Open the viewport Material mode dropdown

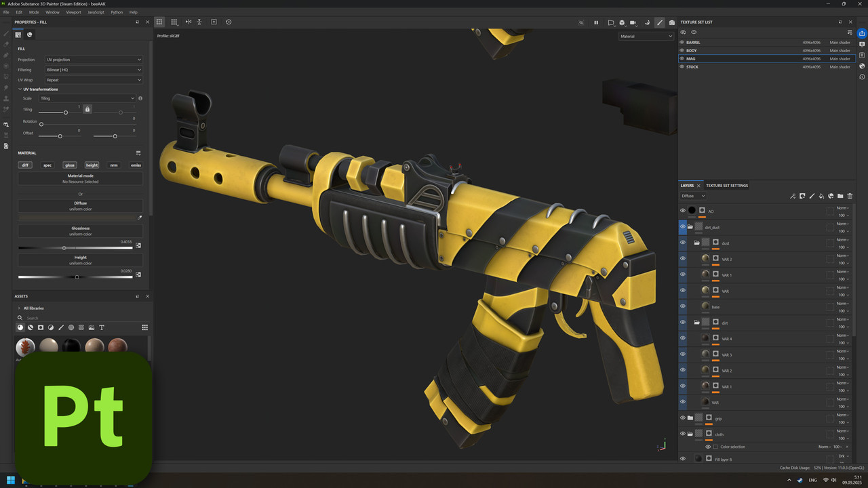coord(646,36)
